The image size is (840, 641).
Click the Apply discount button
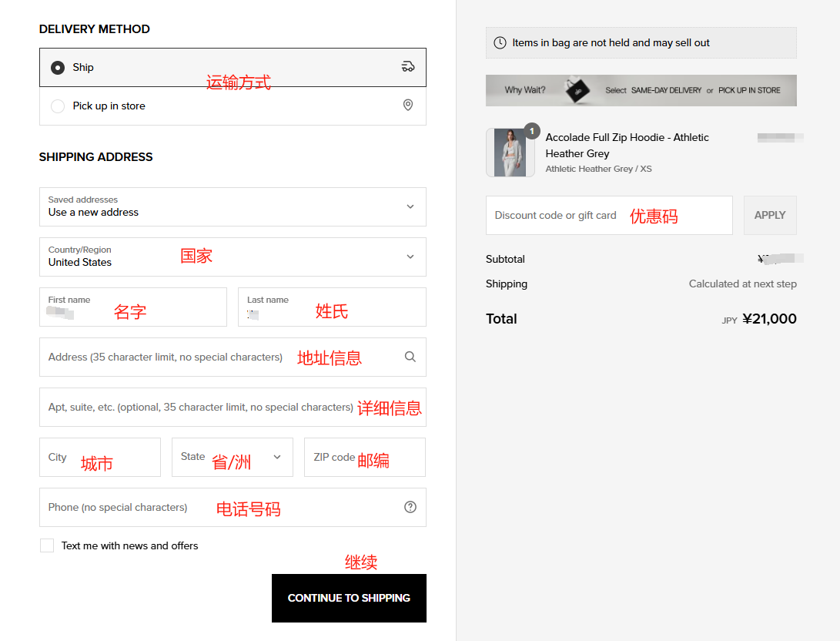pos(769,215)
